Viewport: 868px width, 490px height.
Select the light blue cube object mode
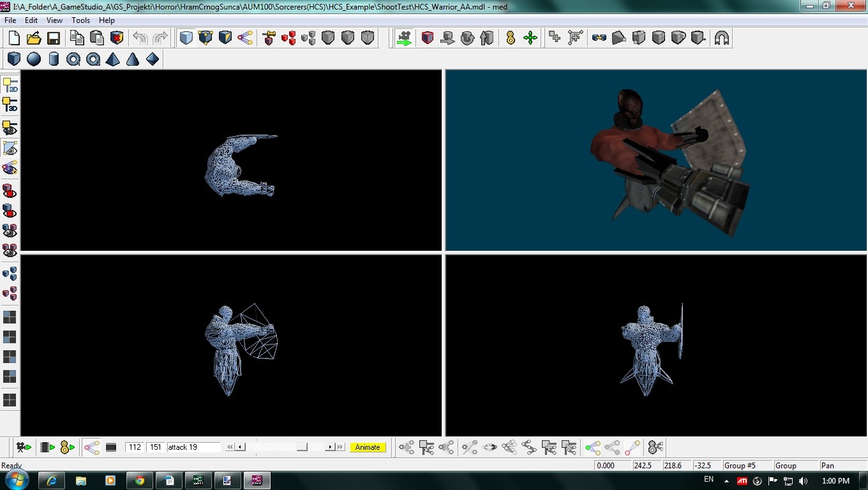[x=186, y=38]
